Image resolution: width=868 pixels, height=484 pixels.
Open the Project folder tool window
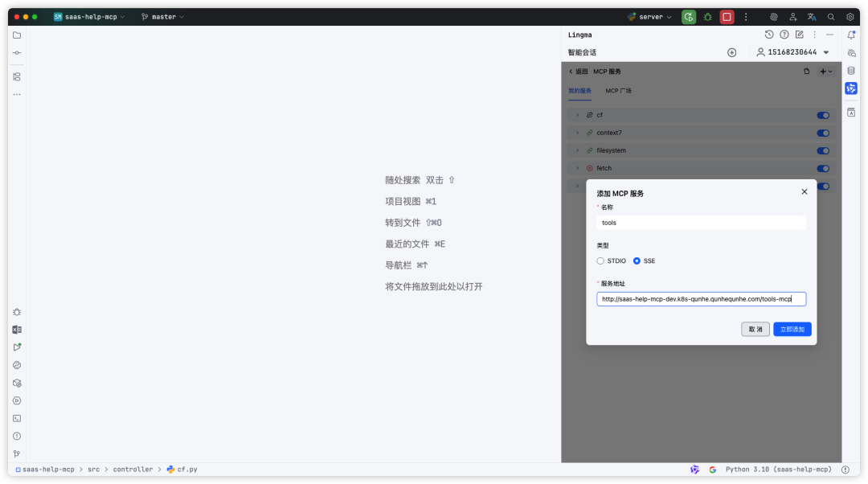click(17, 35)
